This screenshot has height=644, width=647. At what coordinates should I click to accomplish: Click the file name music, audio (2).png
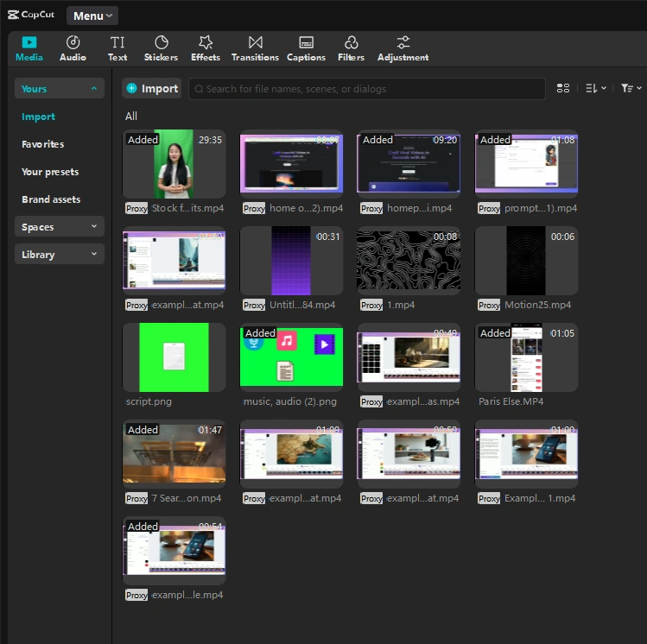tap(289, 401)
